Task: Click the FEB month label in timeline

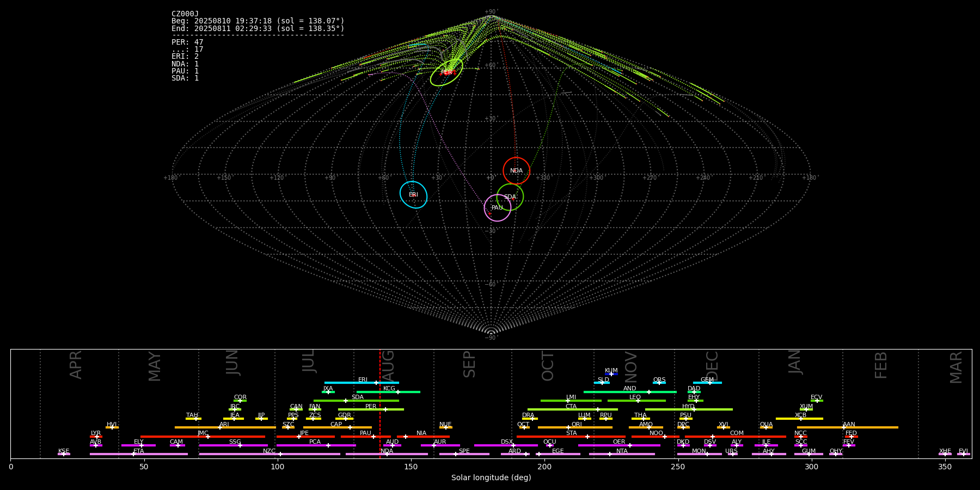Action: tap(881, 365)
